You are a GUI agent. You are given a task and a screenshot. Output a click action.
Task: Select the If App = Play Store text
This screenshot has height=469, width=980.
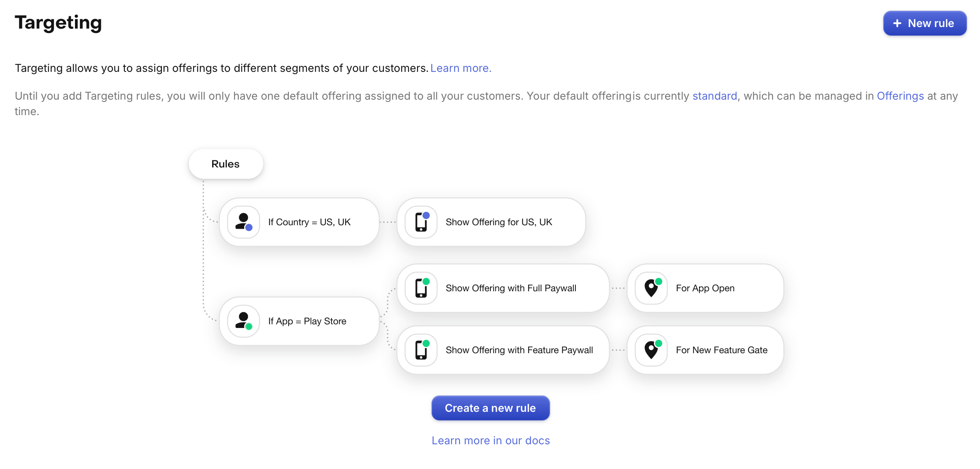click(307, 321)
